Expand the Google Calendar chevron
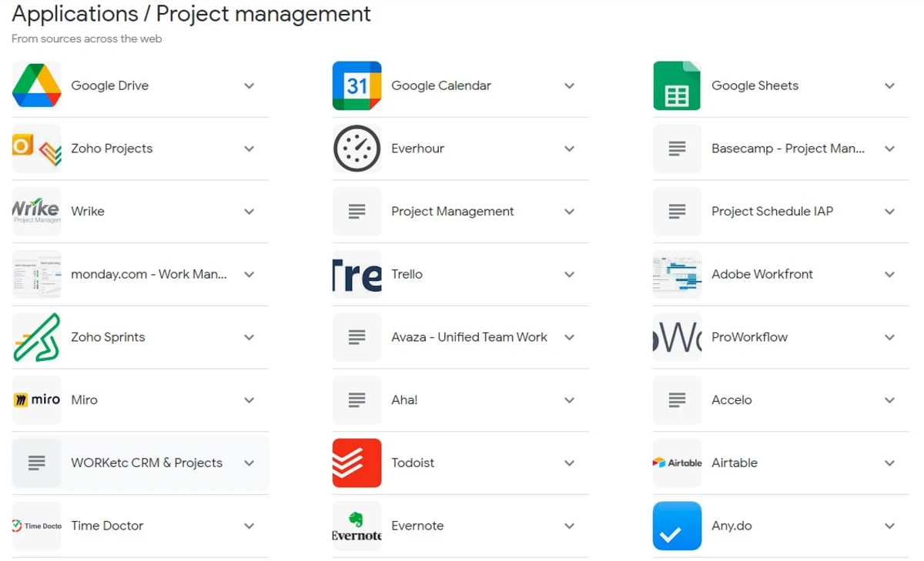 tap(569, 86)
